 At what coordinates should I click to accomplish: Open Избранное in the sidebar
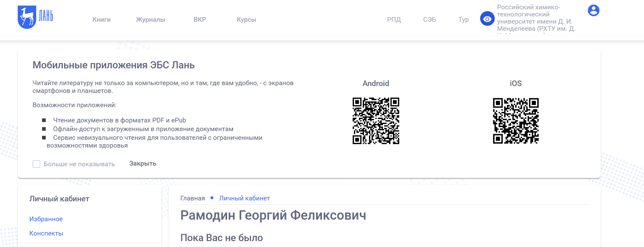tap(46, 219)
